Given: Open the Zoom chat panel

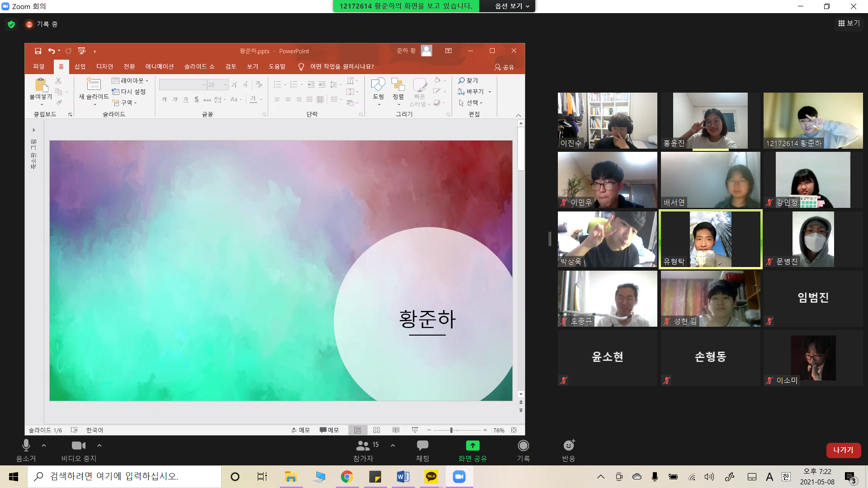Looking at the screenshot, I should 422,446.
